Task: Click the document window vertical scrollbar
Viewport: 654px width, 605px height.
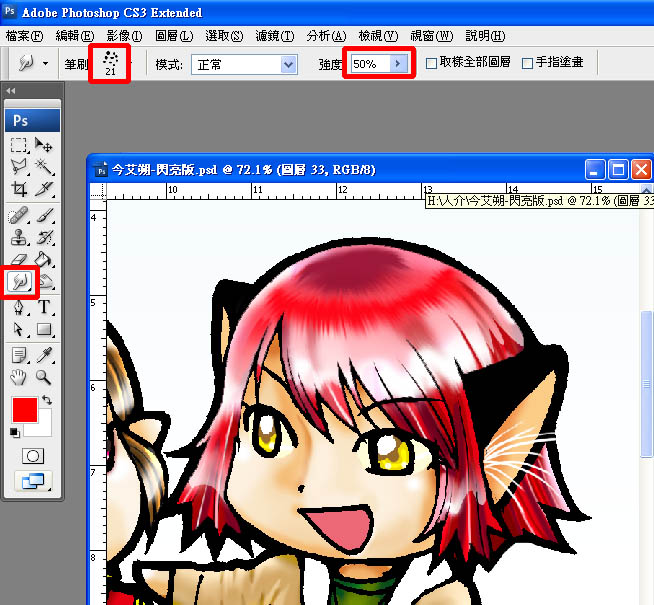Action: point(646,384)
